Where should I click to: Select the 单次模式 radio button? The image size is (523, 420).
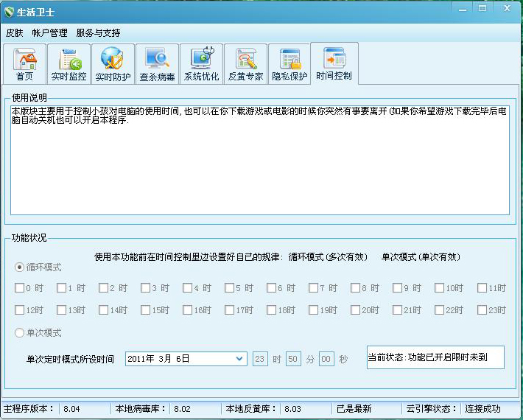(x=20, y=333)
